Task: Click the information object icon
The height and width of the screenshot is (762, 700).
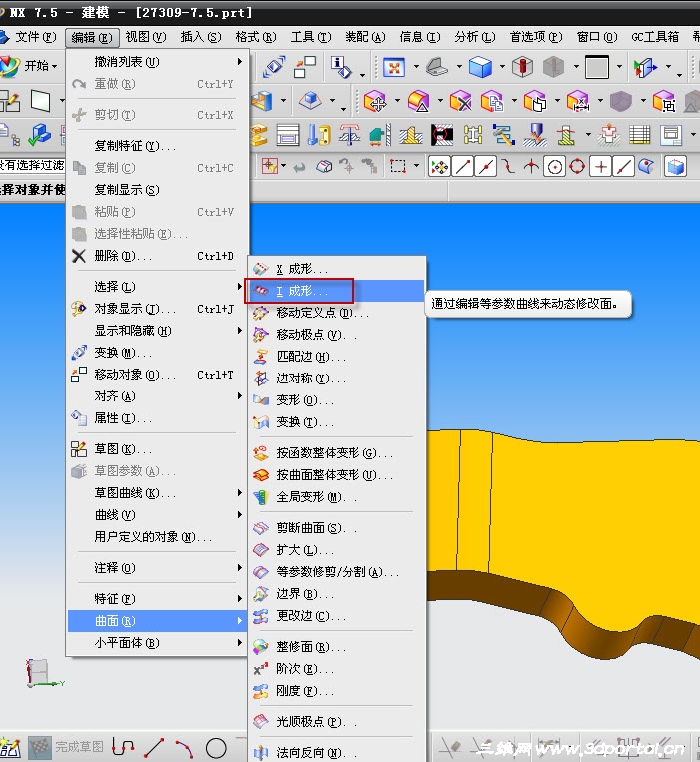Action: point(341,67)
